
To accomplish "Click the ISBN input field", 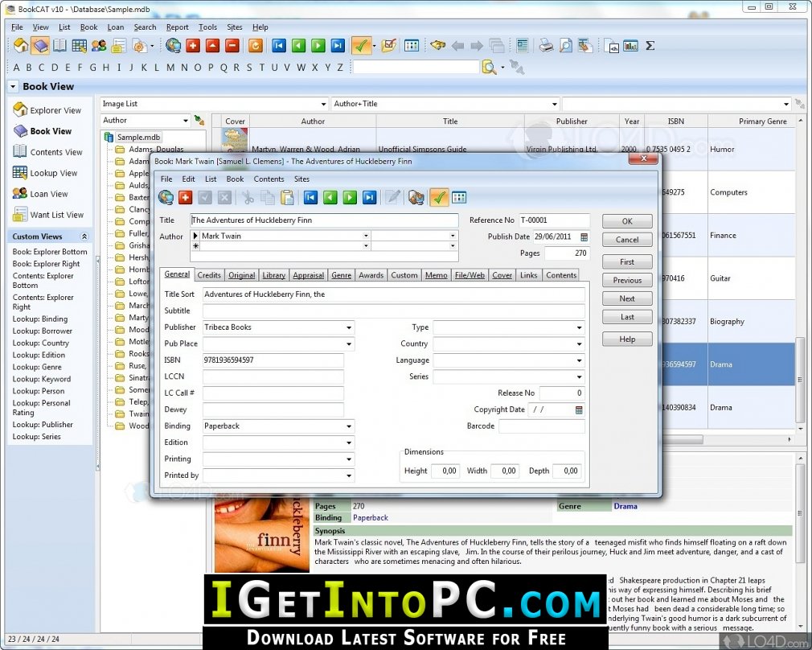I will point(273,360).
